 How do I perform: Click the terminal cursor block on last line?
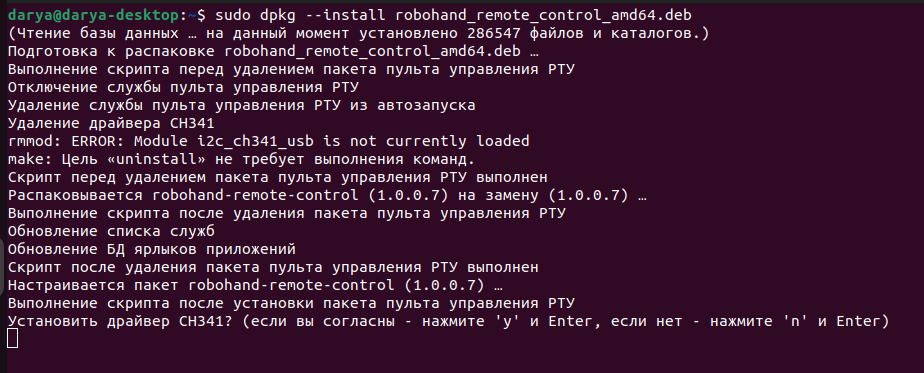[x=13, y=338]
